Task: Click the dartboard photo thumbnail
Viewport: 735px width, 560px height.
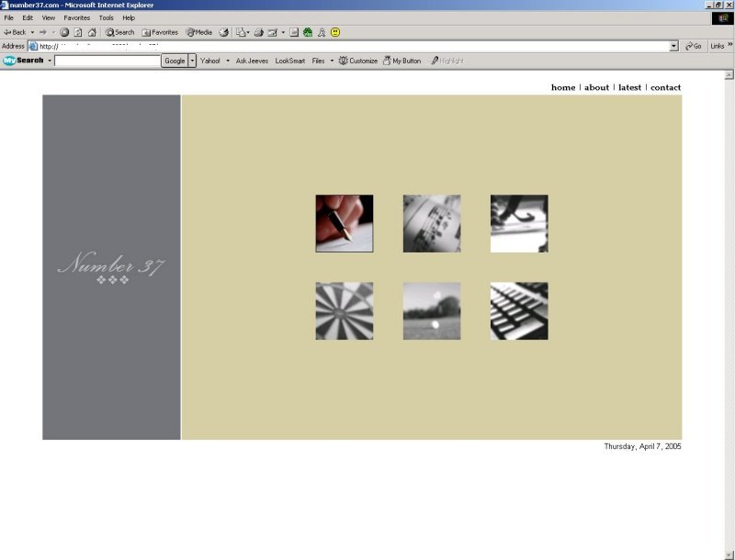Action: point(344,310)
